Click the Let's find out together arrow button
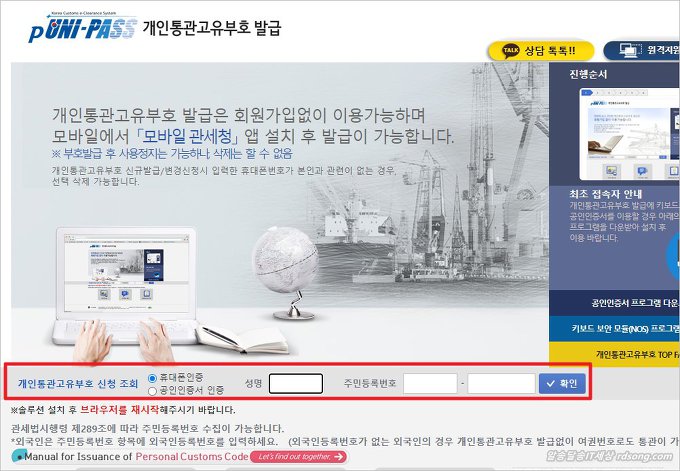Image resolution: width=680 pixels, height=471 pixels. [298, 457]
